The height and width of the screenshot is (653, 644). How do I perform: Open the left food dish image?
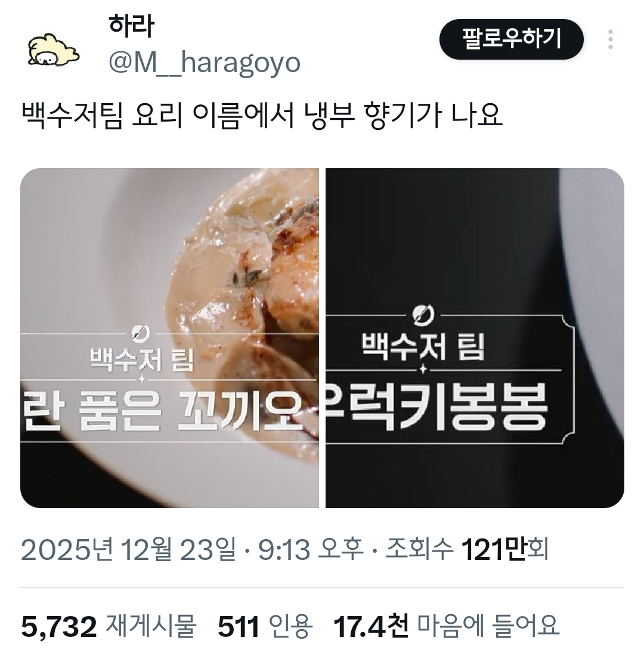169,338
